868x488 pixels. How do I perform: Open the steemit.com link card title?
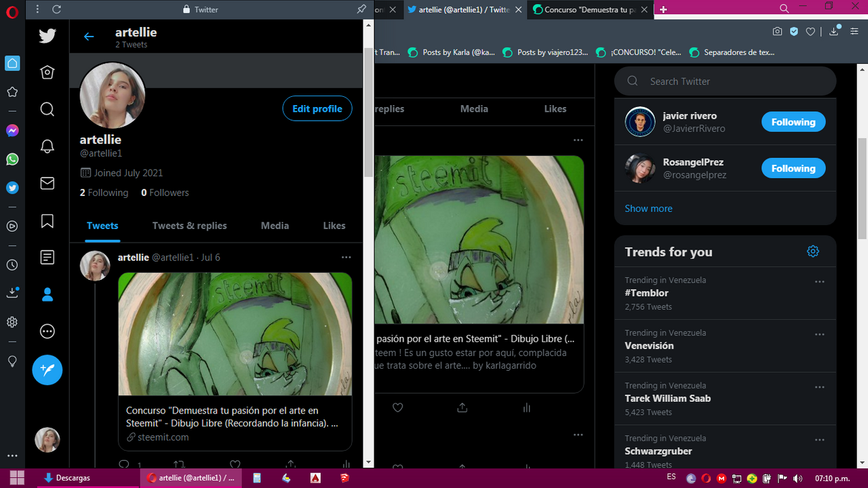(232, 416)
